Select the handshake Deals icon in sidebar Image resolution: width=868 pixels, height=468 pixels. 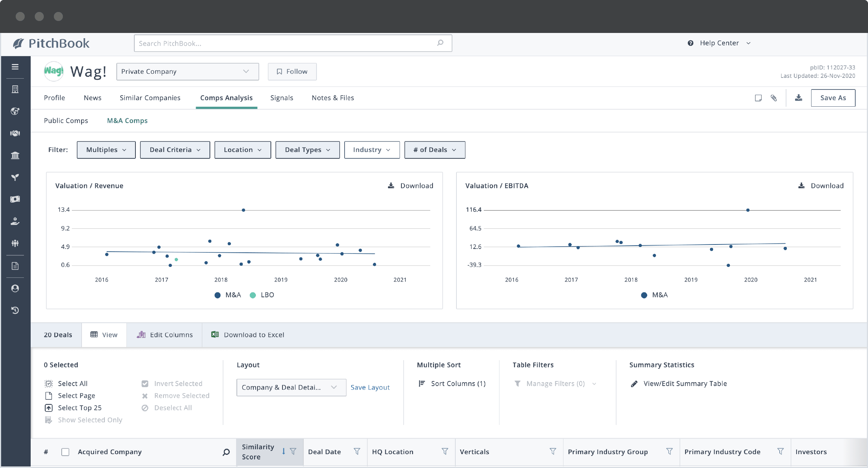tap(15, 133)
